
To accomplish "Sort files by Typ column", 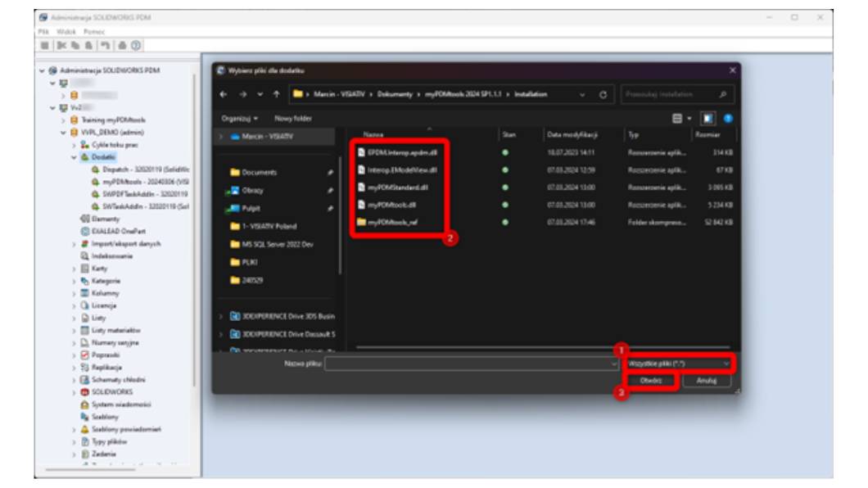I will click(633, 134).
